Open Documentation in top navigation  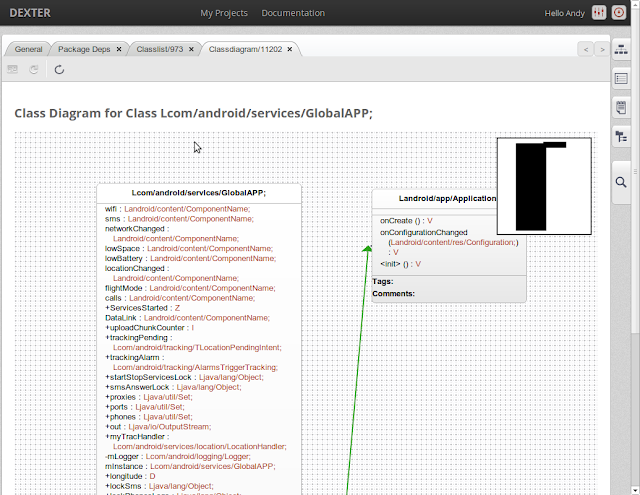pyautogui.click(x=293, y=13)
